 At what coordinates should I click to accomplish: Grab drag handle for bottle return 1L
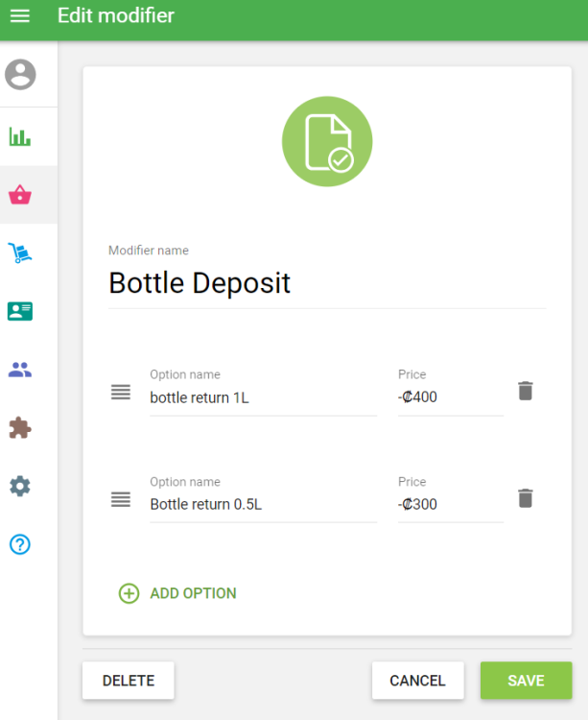pyautogui.click(x=120, y=392)
